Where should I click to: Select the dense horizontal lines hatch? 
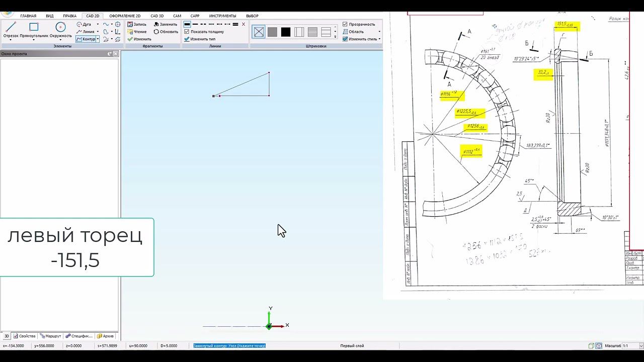(x=312, y=32)
